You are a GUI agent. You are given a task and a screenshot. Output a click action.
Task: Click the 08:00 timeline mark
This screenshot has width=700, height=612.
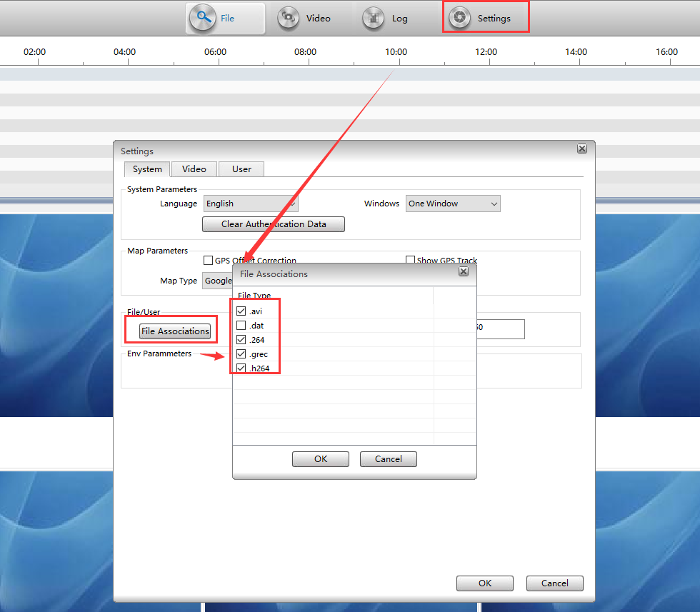pyautogui.click(x=306, y=52)
